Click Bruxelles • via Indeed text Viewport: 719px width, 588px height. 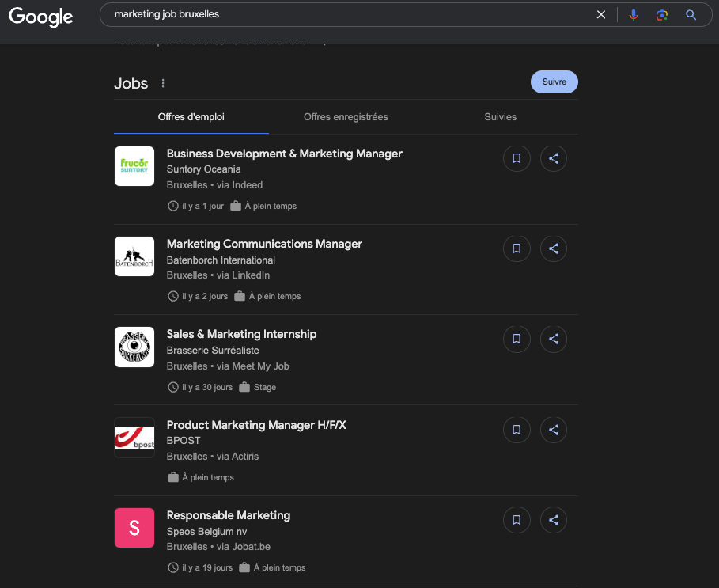(214, 185)
